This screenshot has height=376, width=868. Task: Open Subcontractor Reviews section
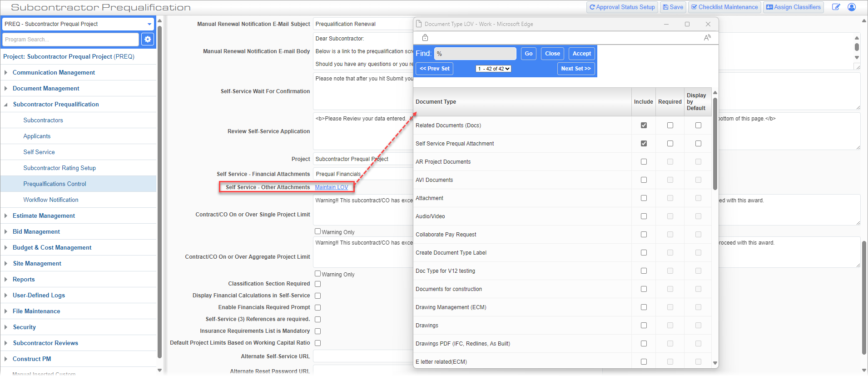(x=45, y=343)
